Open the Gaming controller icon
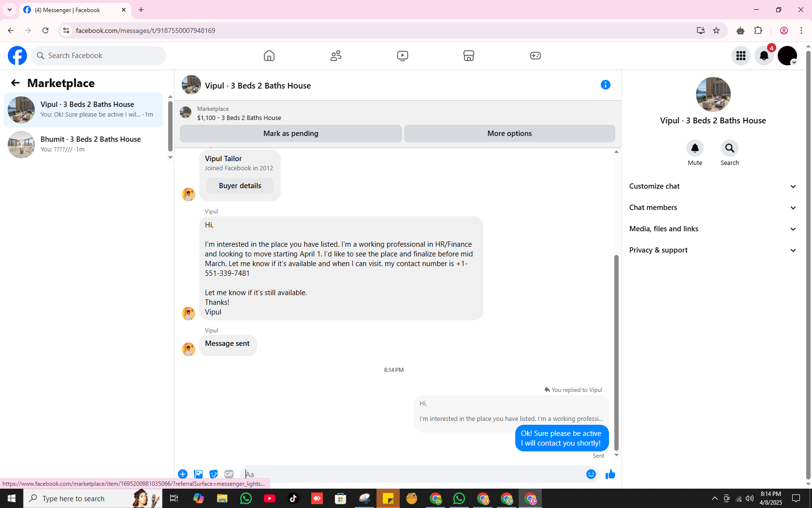 pyautogui.click(x=536, y=56)
